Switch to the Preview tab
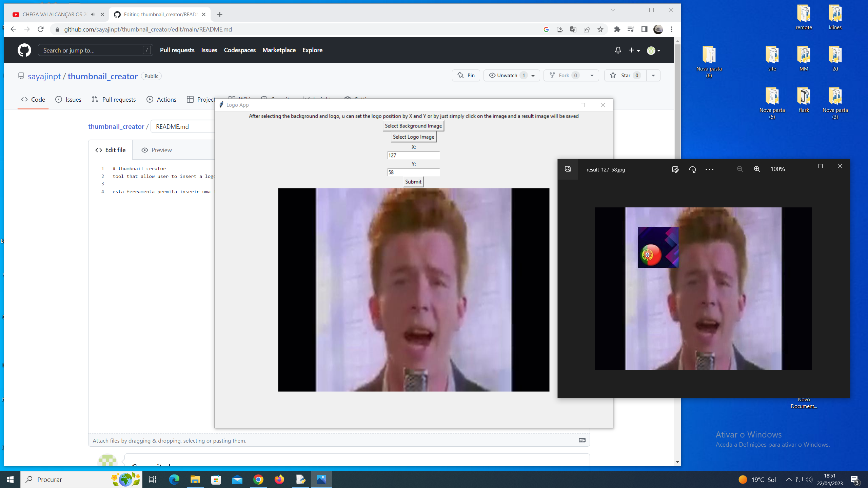Viewport: 868px width, 488px height. pyautogui.click(x=156, y=150)
